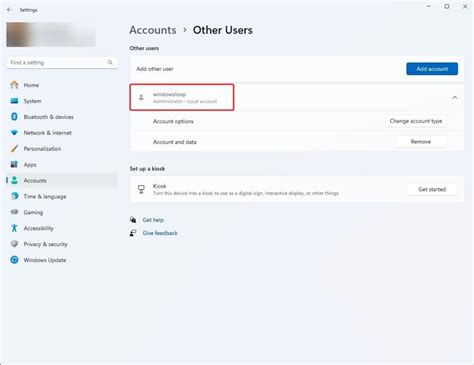Click the Kiosk row title
The width and height of the screenshot is (474, 365).
(x=159, y=186)
